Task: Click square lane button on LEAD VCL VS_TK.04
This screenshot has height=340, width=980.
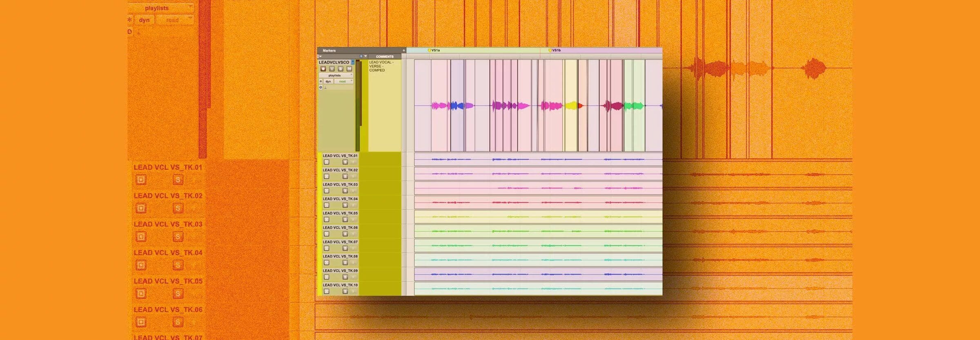Action: 326,205
